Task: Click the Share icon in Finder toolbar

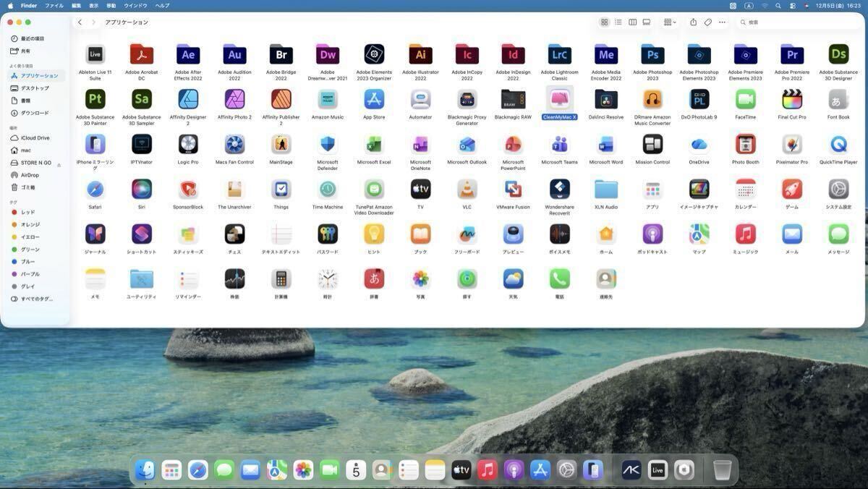Action: coord(693,22)
